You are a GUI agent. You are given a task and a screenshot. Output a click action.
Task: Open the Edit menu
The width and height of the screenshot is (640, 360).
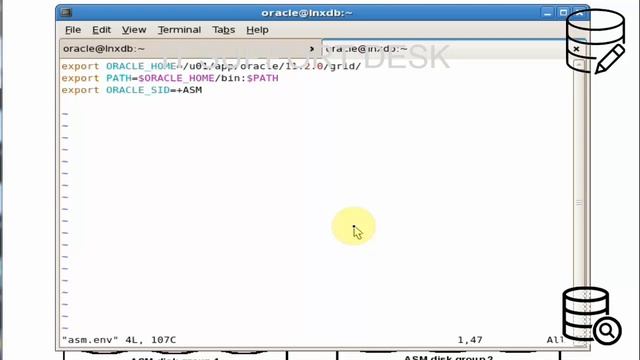[x=101, y=30]
